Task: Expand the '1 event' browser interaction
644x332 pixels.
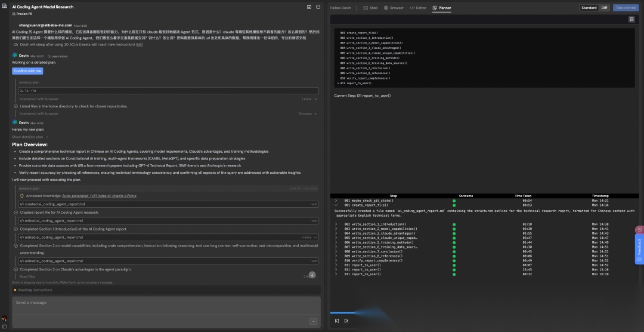Action: 309,99
